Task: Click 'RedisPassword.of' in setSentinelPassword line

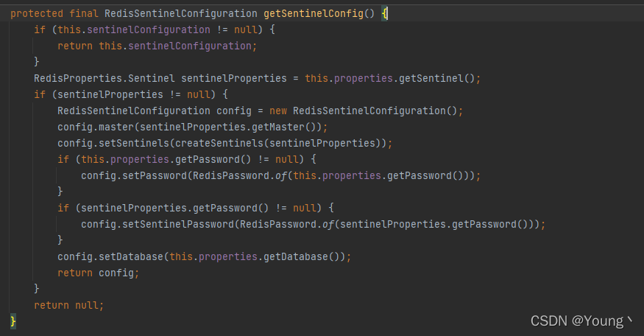Action: pos(287,224)
